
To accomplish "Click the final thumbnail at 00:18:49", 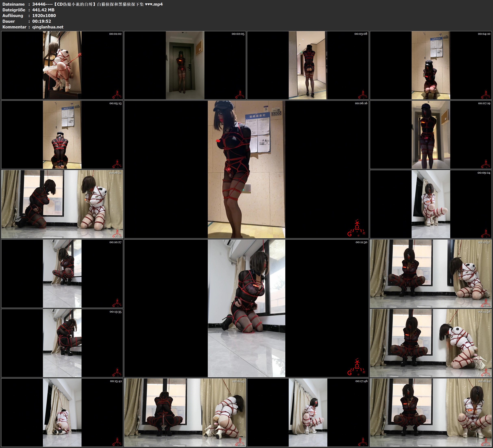I will (x=431, y=412).
